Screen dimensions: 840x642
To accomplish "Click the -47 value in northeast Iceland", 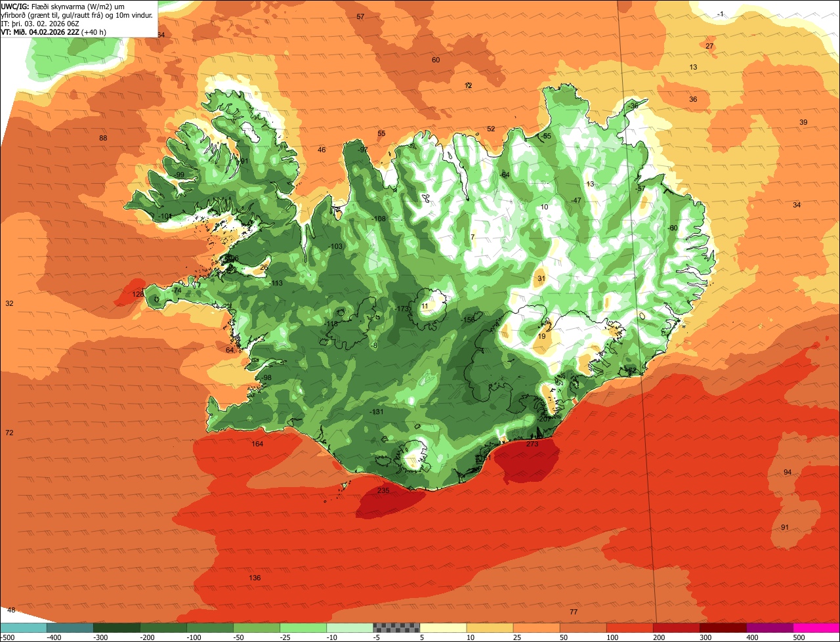I will pyautogui.click(x=576, y=200).
